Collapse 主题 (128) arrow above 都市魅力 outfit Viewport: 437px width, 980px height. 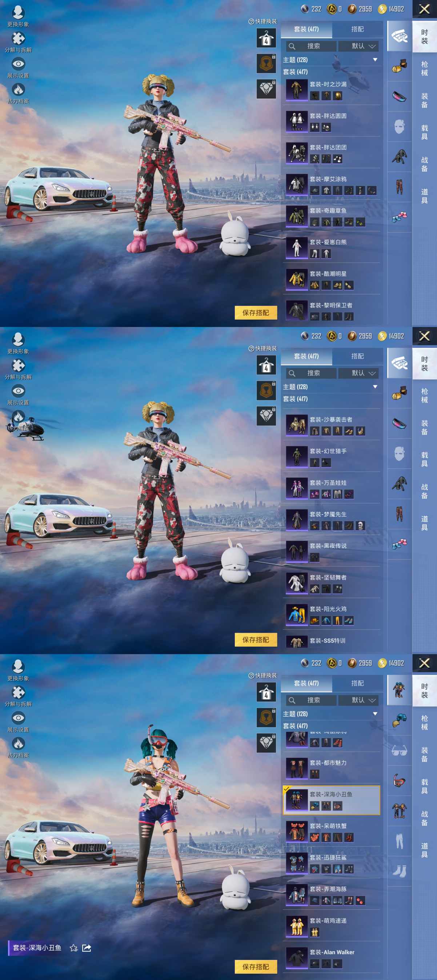click(374, 714)
